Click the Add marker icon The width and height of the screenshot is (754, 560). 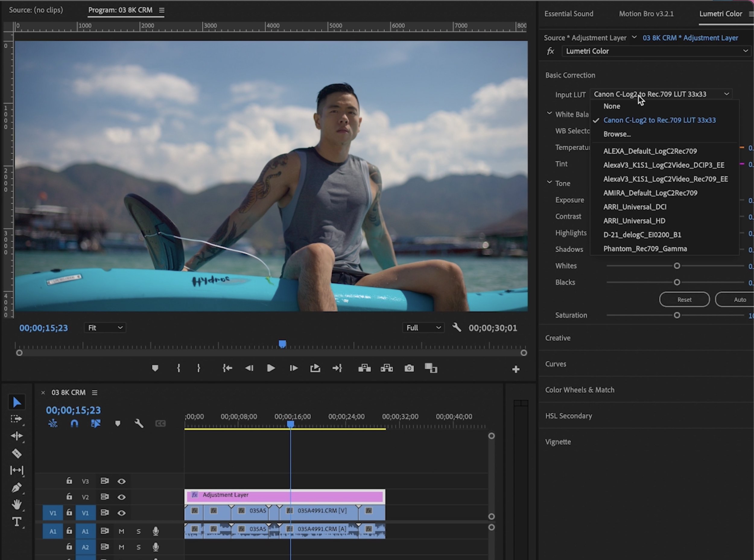pos(155,368)
